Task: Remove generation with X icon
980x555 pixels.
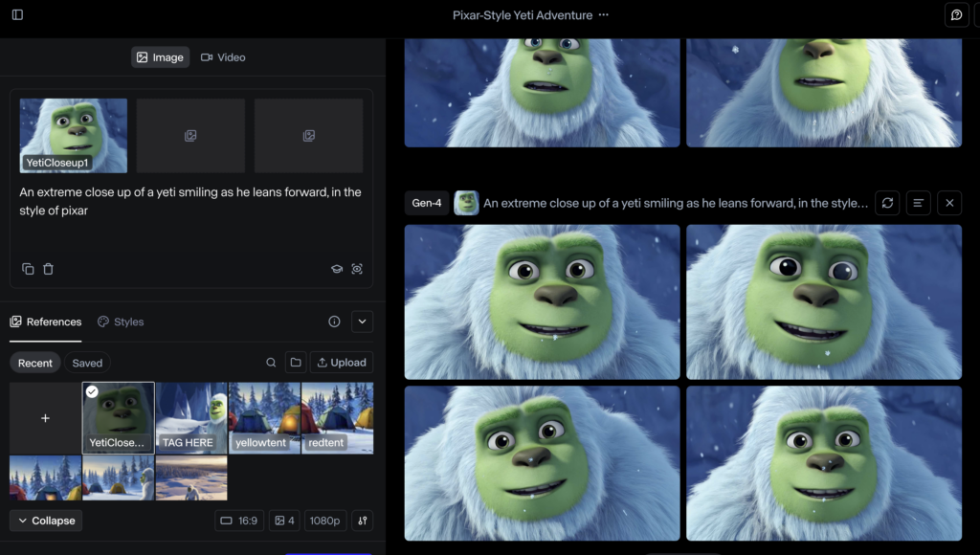Action: pyautogui.click(x=949, y=203)
